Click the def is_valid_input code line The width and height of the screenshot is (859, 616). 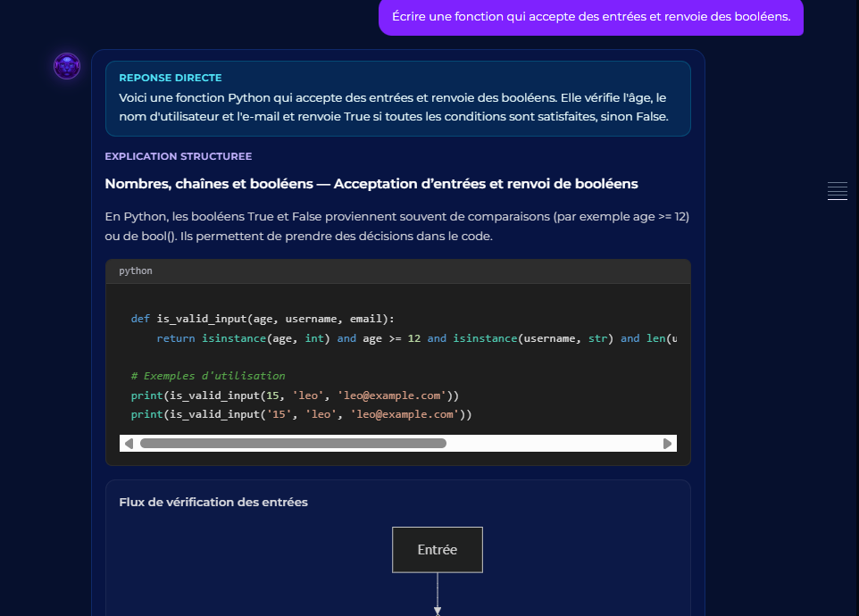click(263, 319)
